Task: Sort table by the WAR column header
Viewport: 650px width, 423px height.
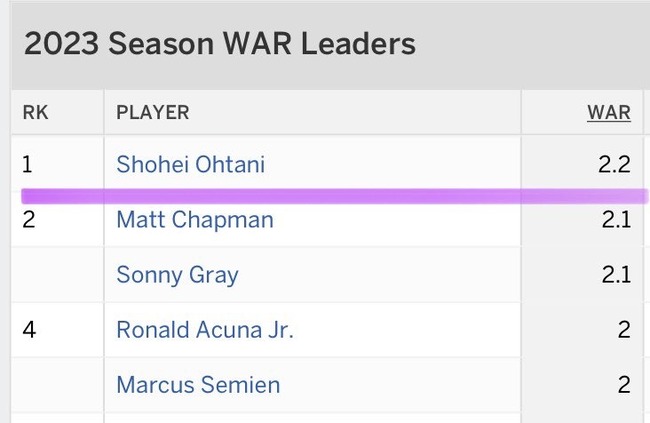Action: (x=609, y=112)
